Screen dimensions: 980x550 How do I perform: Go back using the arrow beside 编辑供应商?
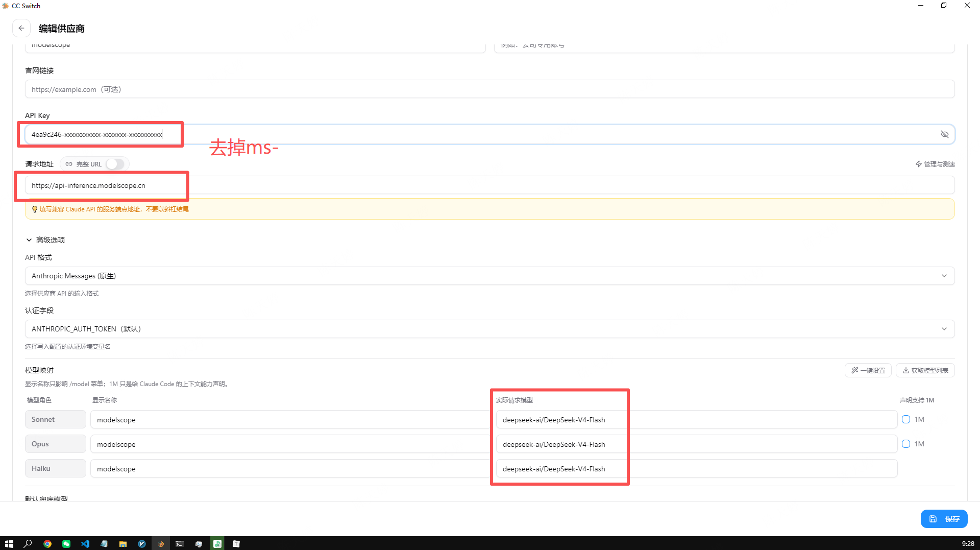coord(21,28)
